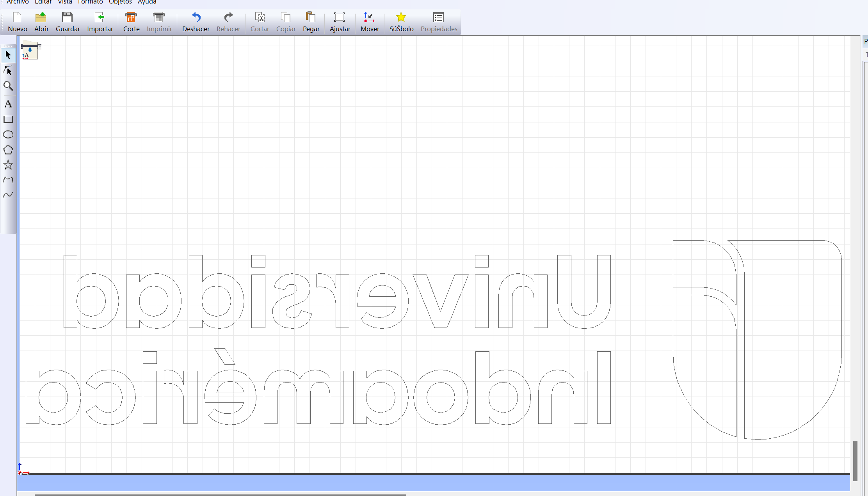Open the Vista menu

tap(65, 2)
